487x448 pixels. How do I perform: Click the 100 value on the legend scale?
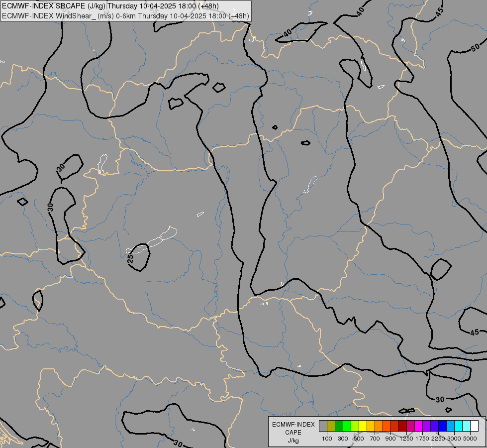pos(327,439)
